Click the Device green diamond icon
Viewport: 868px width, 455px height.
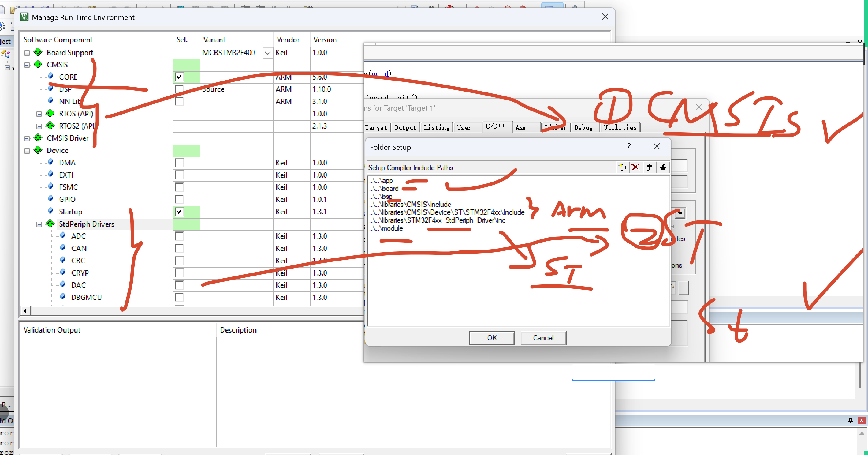click(38, 150)
